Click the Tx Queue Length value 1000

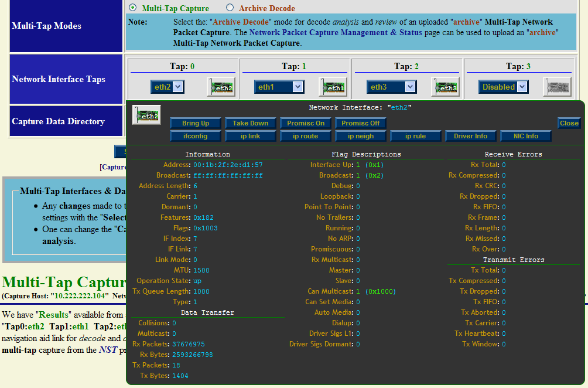[x=201, y=291]
